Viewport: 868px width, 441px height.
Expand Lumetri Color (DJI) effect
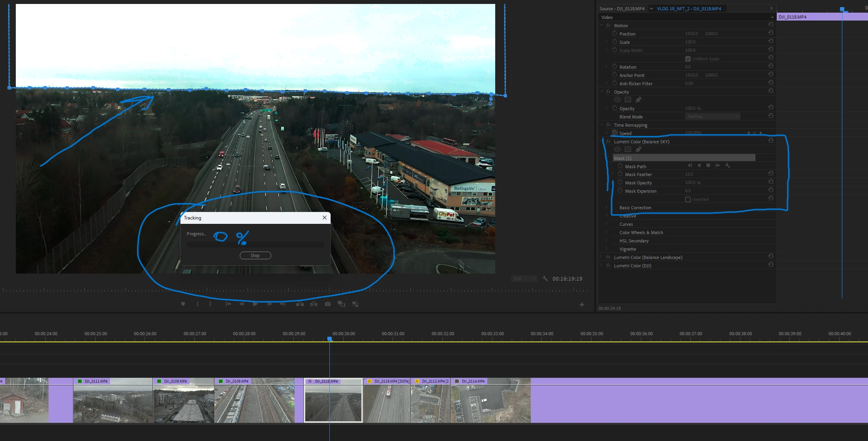coord(601,265)
